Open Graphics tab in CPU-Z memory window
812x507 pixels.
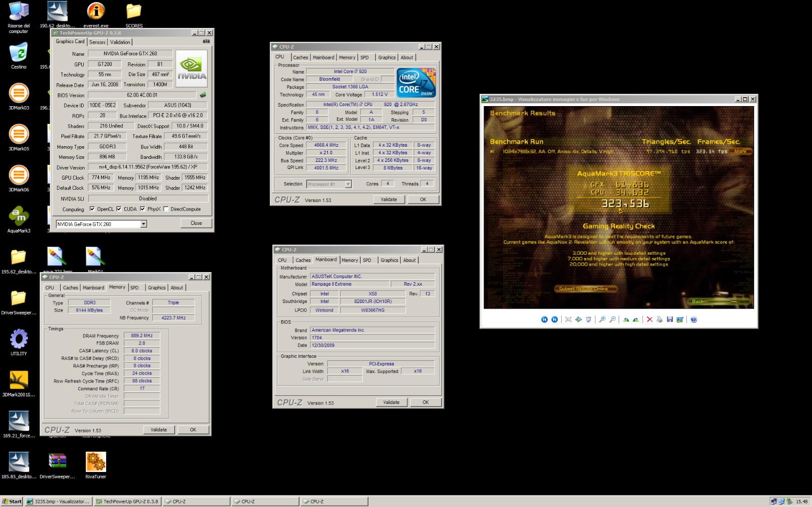click(x=157, y=288)
